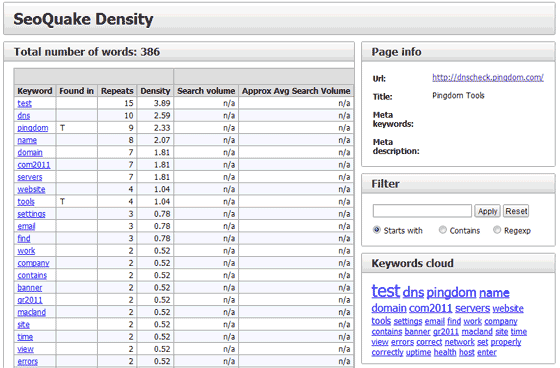
Task: Sort by the Keyword column header
Action: pyautogui.click(x=35, y=91)
